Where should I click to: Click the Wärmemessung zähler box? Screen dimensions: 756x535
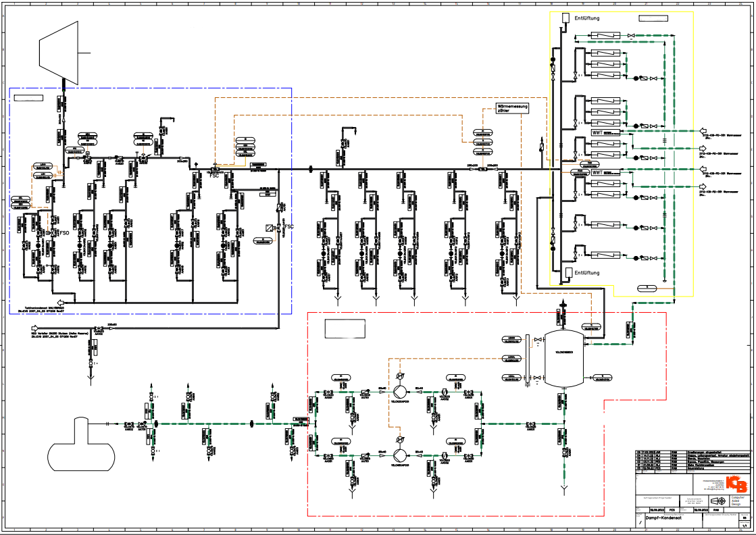[x=513, y=108]
